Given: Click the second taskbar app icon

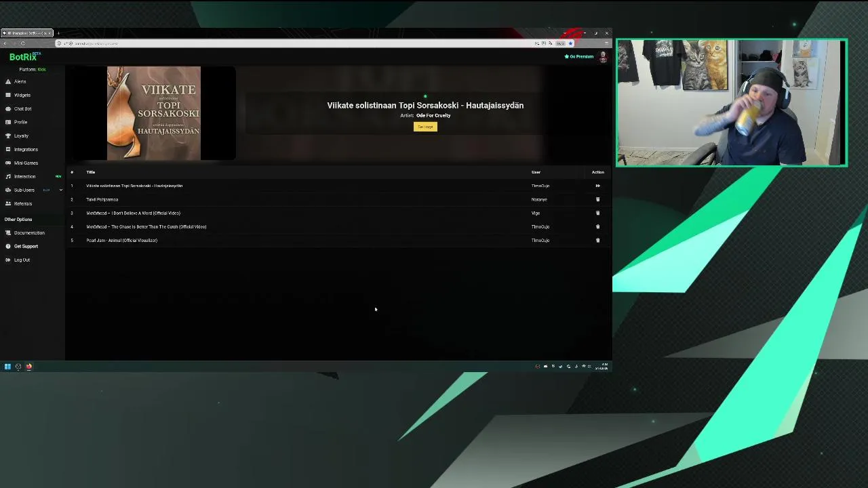Looking at the screenshot, I should [x=18, y=367].
